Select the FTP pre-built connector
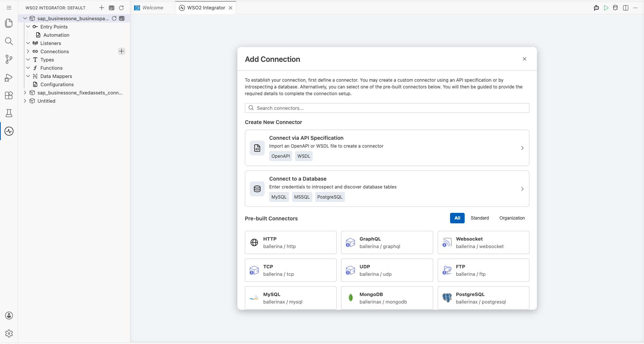 (x=483, y=270)
